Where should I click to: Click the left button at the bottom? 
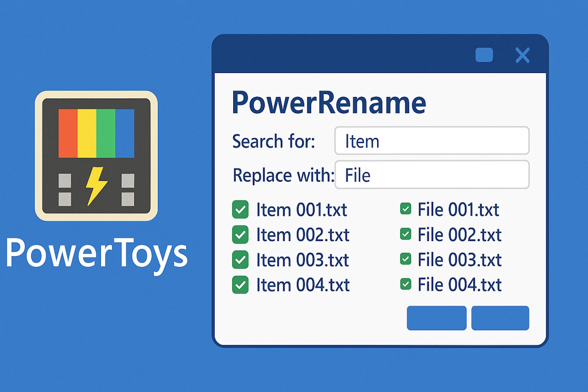coord(436,318)
